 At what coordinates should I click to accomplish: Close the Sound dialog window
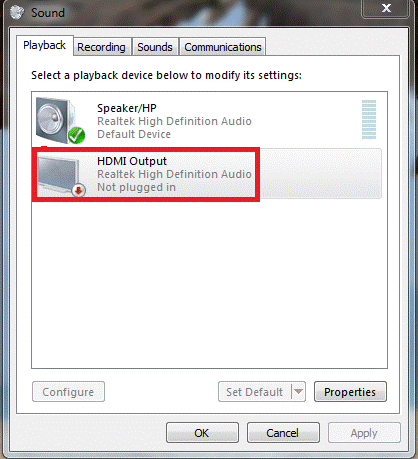click(x=386, y=8)
